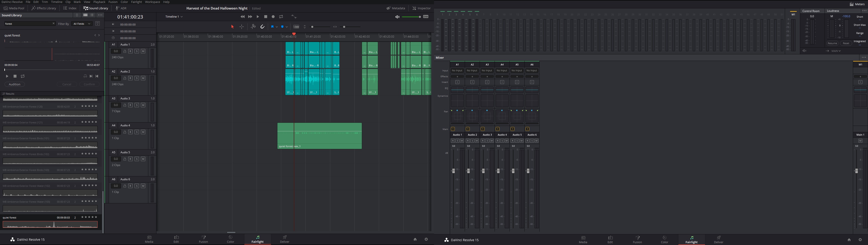Viewport: 868px width, 245px height.
Task: Click Sound Library sort arrows icon
Action: pos(77,15)
